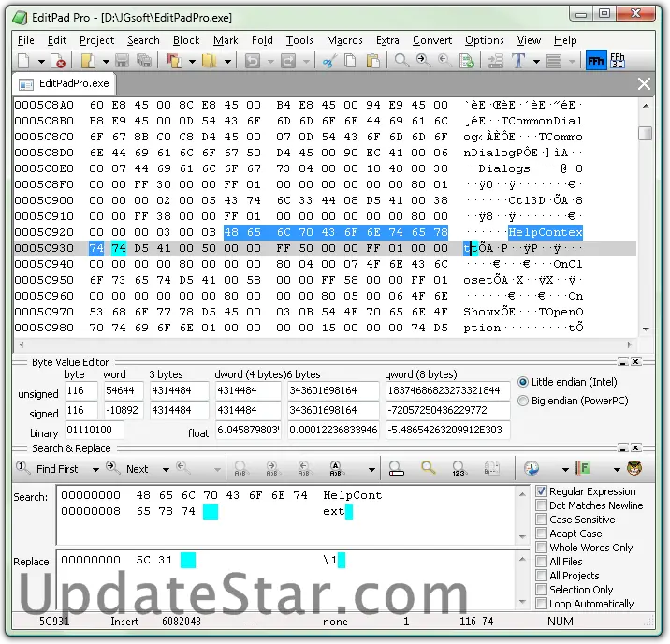Image resolution: width=670 pixels, height=644 pixels.
Task: Close the Byte Value Editor panel
Action: (635, 361)
